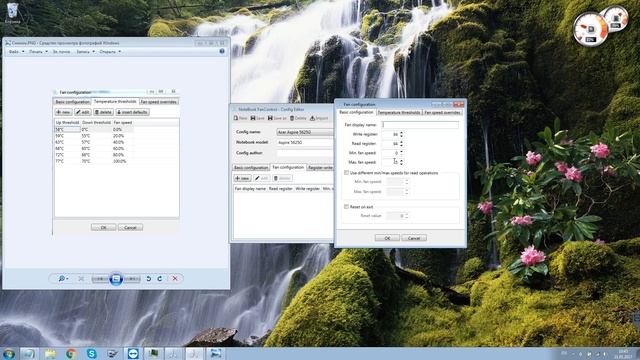Image resolution: width=640 pixels, height=360 pixels.
Task: Rotate picture counterclockwise in Photo Viewer
Action: (149, 278)
